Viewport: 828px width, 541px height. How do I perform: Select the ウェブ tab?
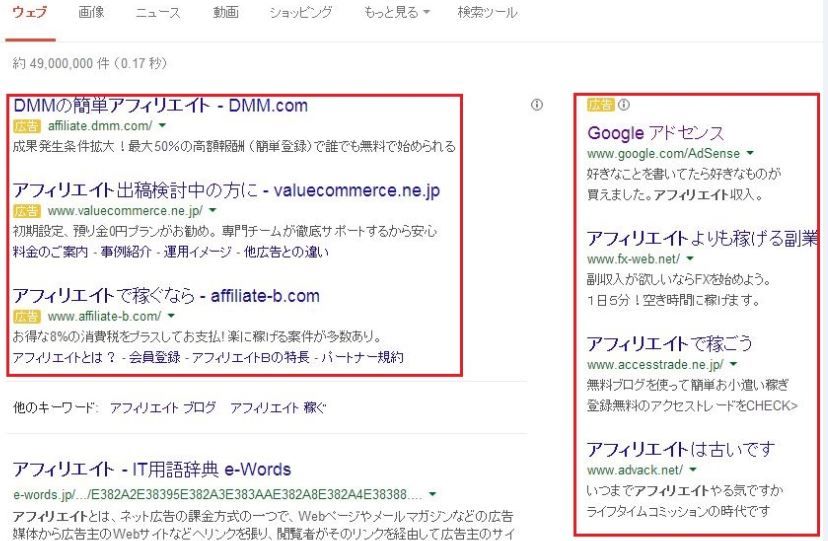tap(30, 12)
